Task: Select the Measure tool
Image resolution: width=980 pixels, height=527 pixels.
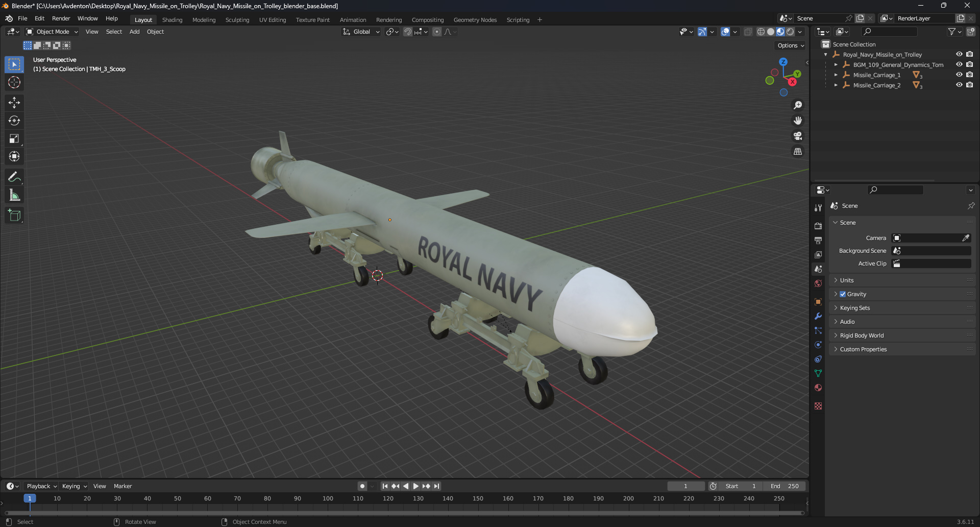Action: coord(14,195)
